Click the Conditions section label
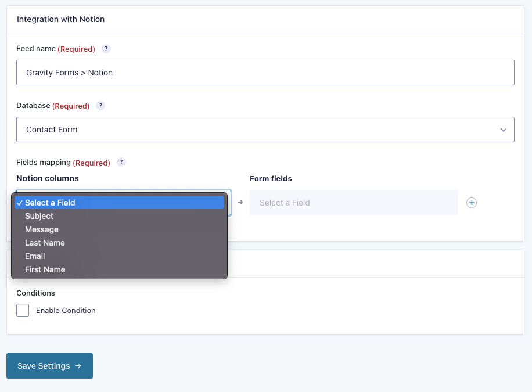 [x=35, y=293]
